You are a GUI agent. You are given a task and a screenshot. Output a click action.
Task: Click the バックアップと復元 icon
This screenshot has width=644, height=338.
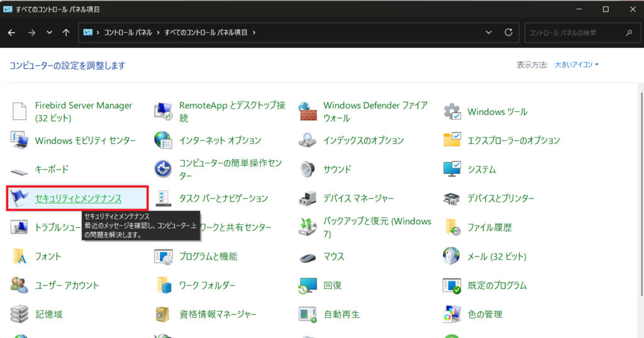click(308, 227)
